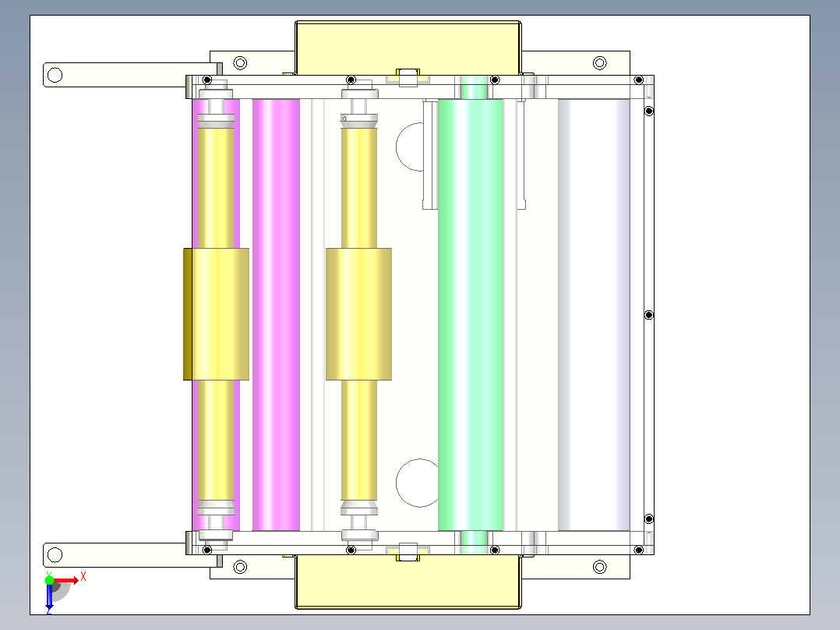Click the full circular cutout near the green roller's bottom
The width and height of the screenshot is (840, 630).
(418, 483)
